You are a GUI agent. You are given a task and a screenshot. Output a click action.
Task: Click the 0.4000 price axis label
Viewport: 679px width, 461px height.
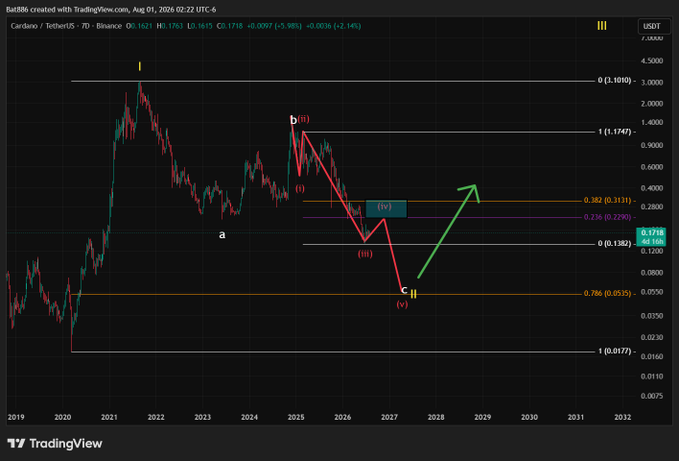[652, 188]
